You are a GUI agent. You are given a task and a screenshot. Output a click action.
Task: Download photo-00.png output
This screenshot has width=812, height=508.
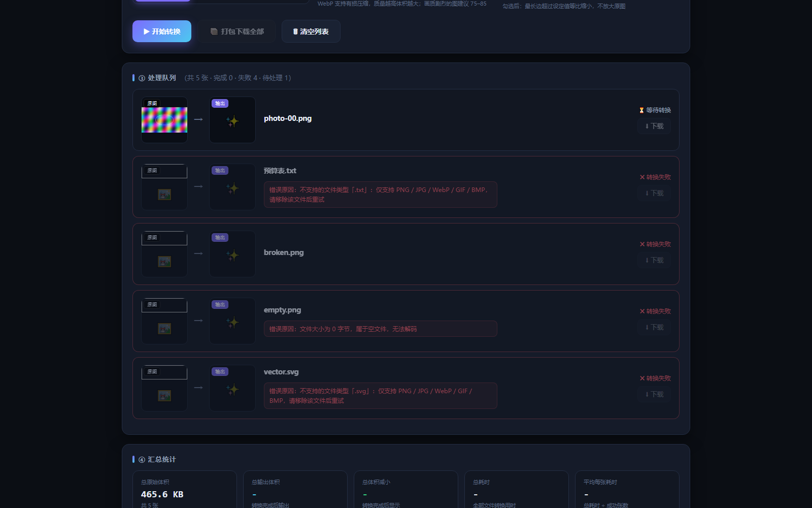[654, 126]
